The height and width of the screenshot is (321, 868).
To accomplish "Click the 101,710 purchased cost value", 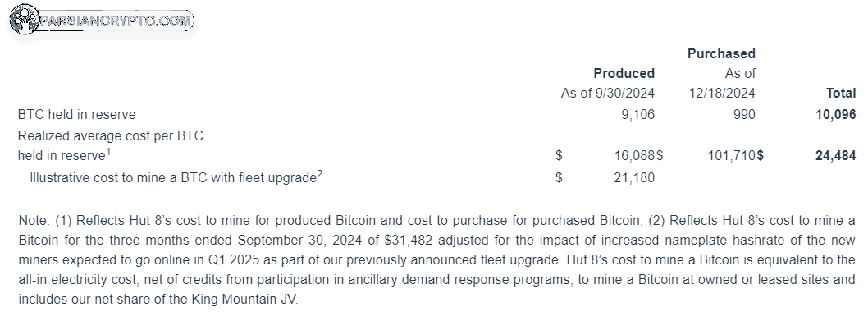I will pyautogui.click(x=732, y=156).
